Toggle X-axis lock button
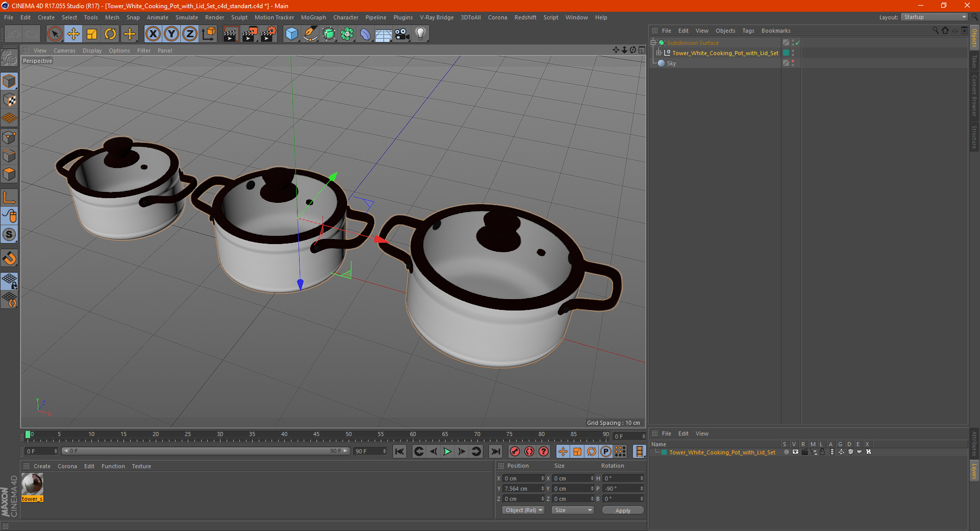The height and width of the screenshot is (531, 980). click(153, 34)
